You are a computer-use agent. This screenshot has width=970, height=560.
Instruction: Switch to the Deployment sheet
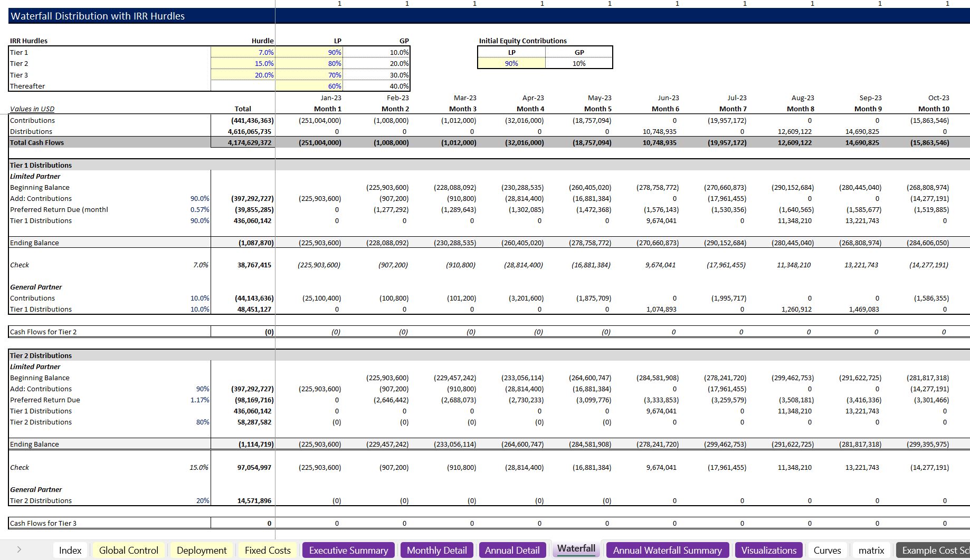(201, 550)
